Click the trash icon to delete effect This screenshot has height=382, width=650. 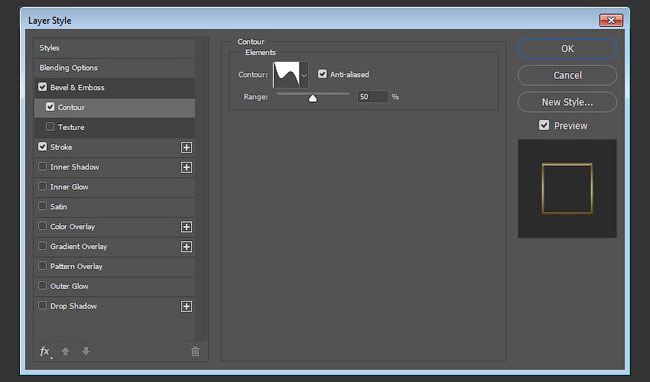[x=195, y=352]
